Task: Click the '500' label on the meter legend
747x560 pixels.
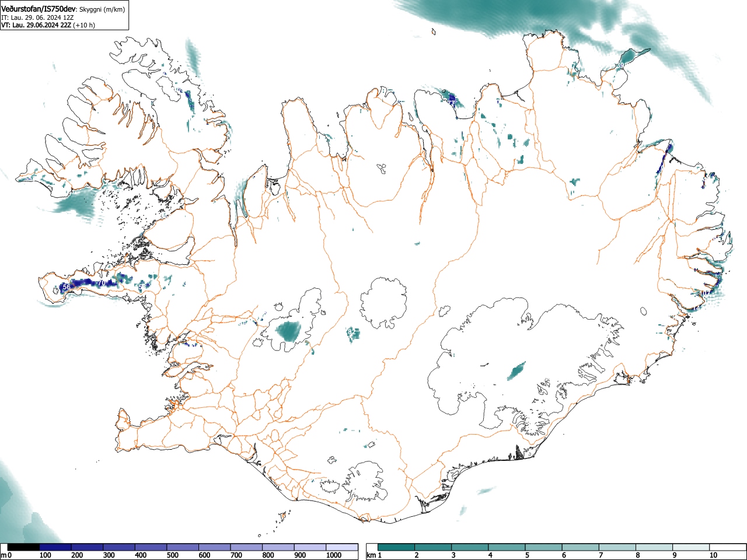Action: (172, 555)
